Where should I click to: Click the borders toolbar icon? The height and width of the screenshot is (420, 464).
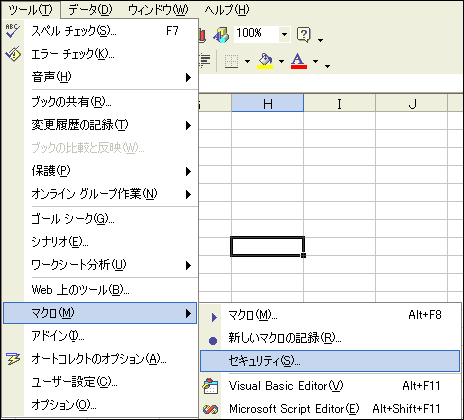tap(231, 61)
